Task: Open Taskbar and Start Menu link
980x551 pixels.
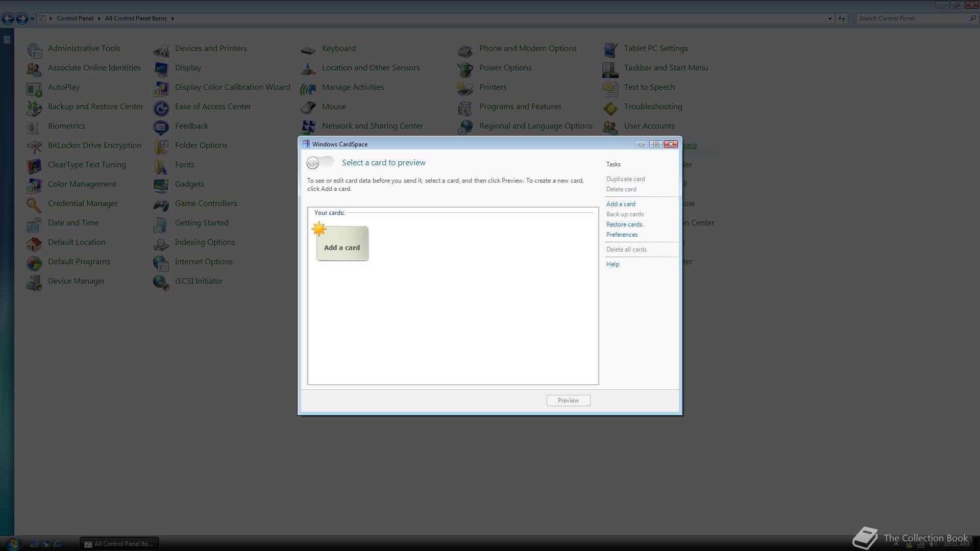Action: [666, 68]
